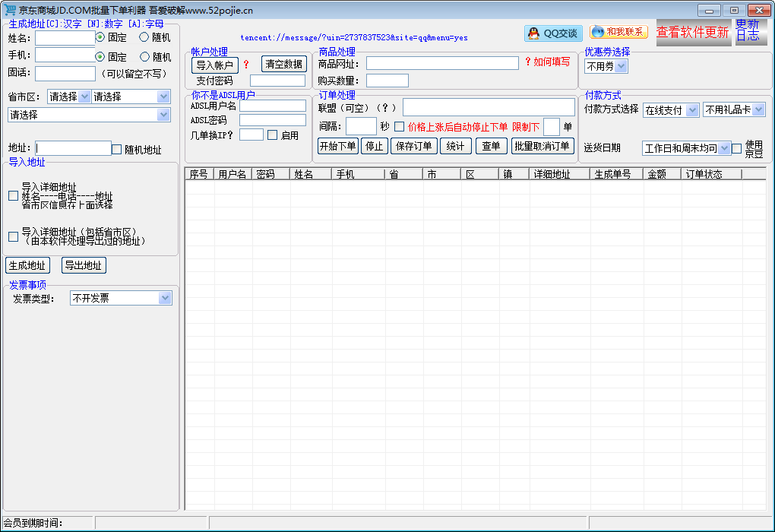Image resolution: width=775 pixels, height=532 pixels.
Task: Open 发票类型 不开发票 dropdown
Action: (121, 298)
